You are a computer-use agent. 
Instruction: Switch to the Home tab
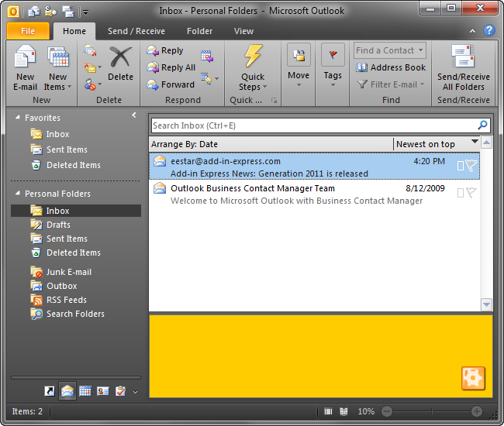click(74, 31)
